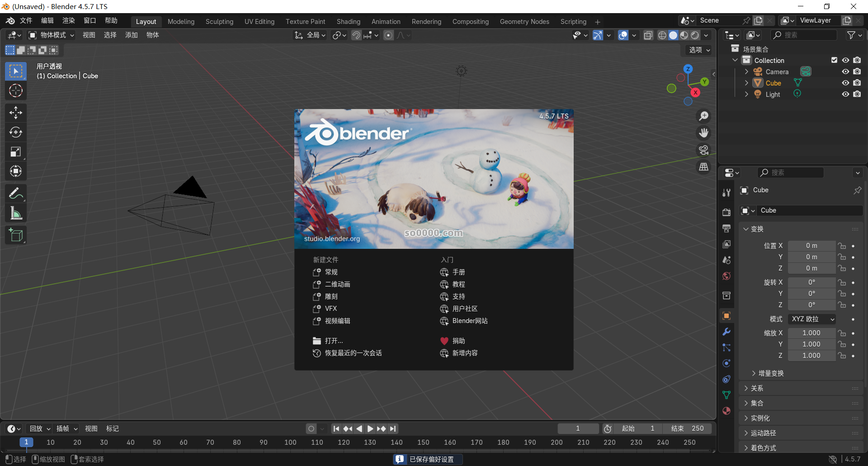The width and height of the screenshot is (868, 466).
Task: Activate the Scale tool
Action: (16, 152)
